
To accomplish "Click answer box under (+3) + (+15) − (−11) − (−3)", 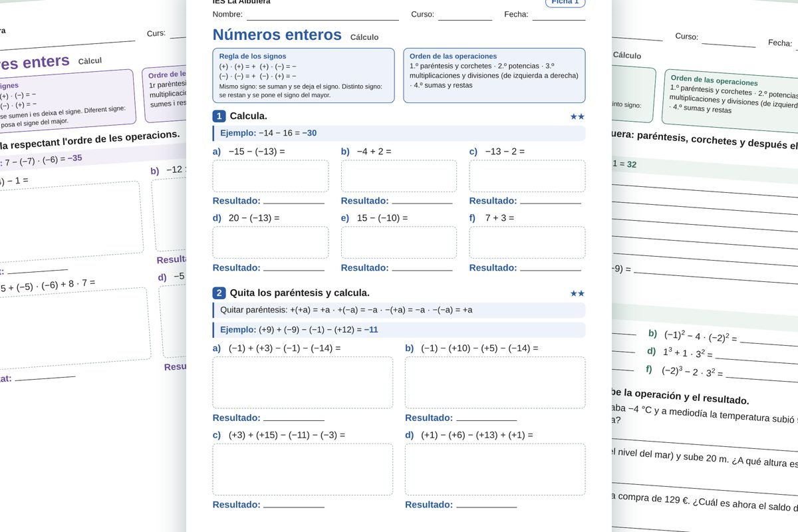I will tap(303, 469).
